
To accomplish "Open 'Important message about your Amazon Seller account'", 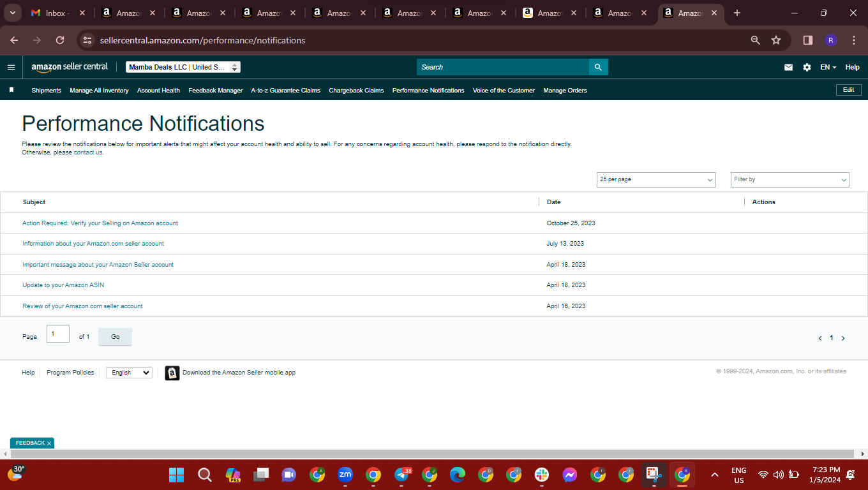I will [x=98, y=265].
